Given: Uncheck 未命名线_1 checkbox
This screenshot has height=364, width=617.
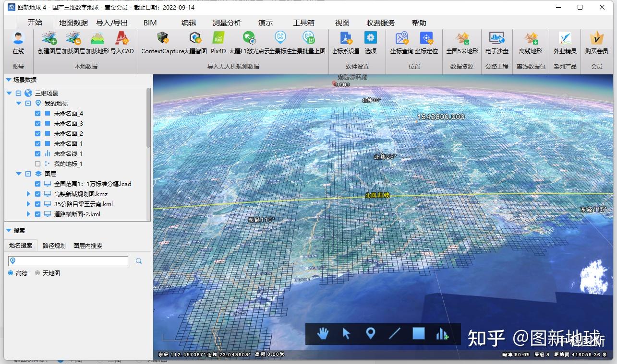Looking at the screenshot, I should coord(38,154).
